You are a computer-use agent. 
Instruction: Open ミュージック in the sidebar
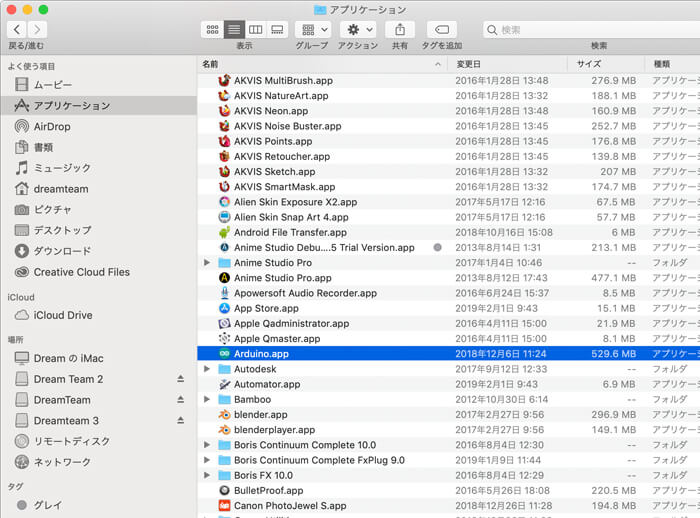click(99, 168)
